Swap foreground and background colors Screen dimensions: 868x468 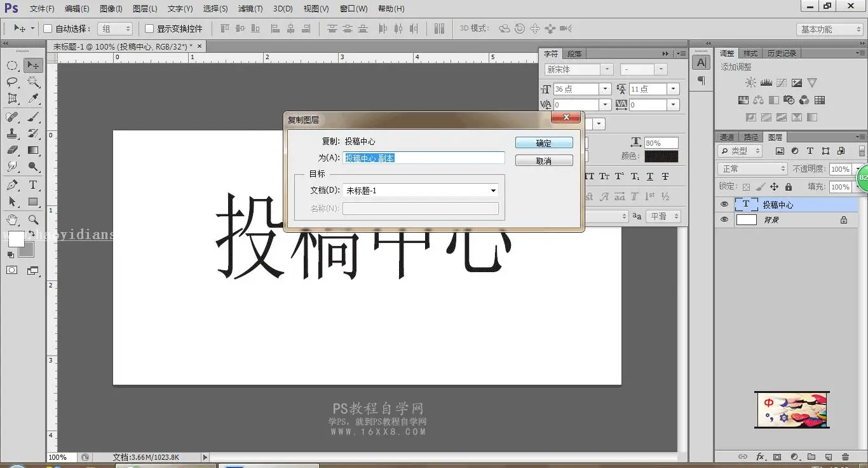(x=31, y=234)
